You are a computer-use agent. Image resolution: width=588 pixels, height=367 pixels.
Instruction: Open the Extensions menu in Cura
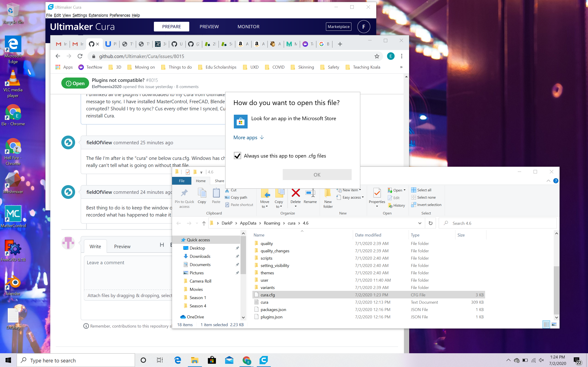coord(98,15)
